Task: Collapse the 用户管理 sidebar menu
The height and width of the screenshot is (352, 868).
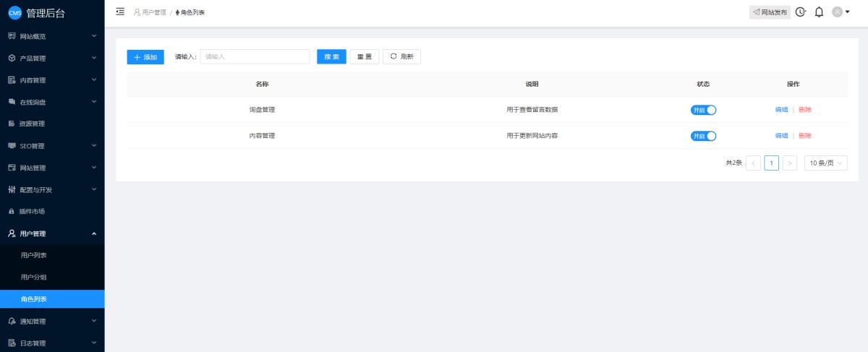Action: [x=52, y=233]
